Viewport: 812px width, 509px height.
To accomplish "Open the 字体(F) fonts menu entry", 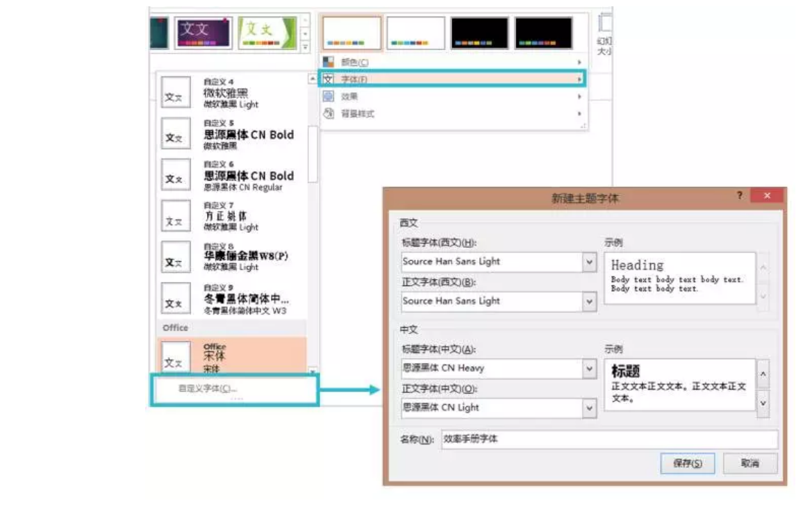I will click(452, 79).
